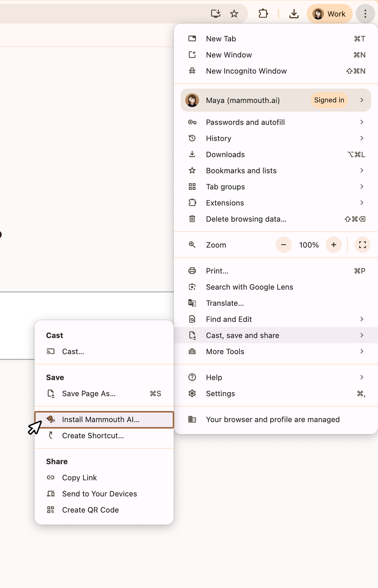Expand Bookmarks and lists submenu
Screen dimensions: 378x588
[x=276, y=171]
